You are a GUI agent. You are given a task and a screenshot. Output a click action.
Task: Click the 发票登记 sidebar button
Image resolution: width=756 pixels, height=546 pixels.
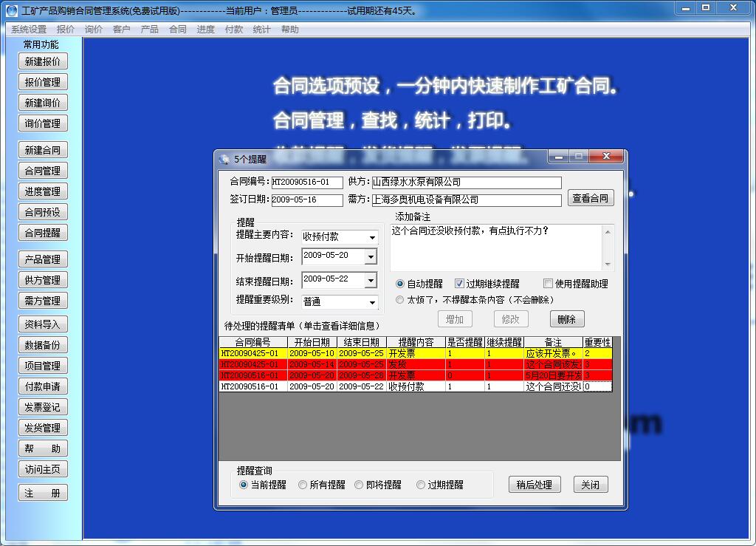click(x=43, y=407)
